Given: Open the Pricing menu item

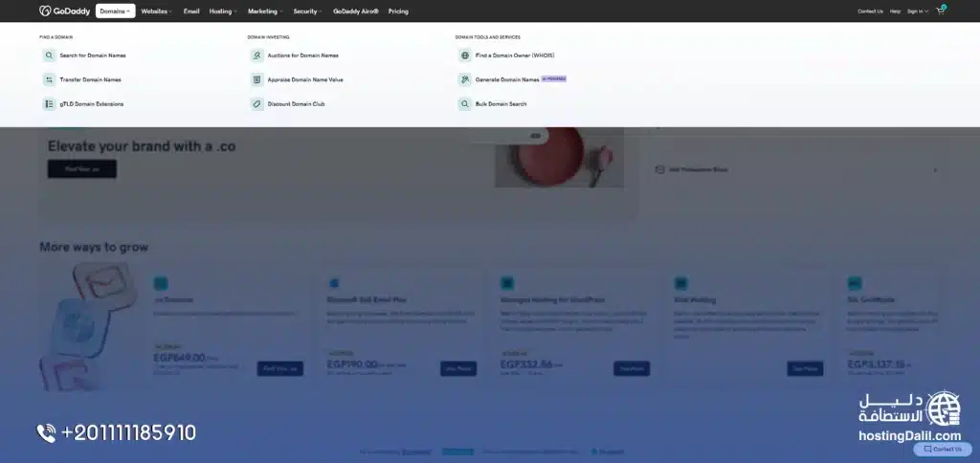Looking at the screenshot, I should pos(398,11).
